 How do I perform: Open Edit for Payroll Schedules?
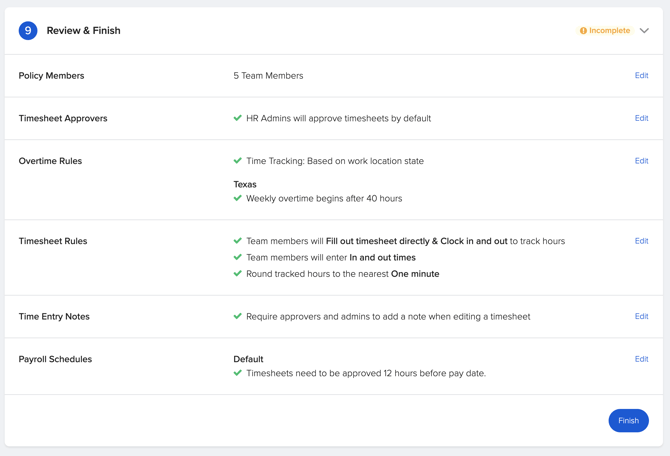click(641, 359)
